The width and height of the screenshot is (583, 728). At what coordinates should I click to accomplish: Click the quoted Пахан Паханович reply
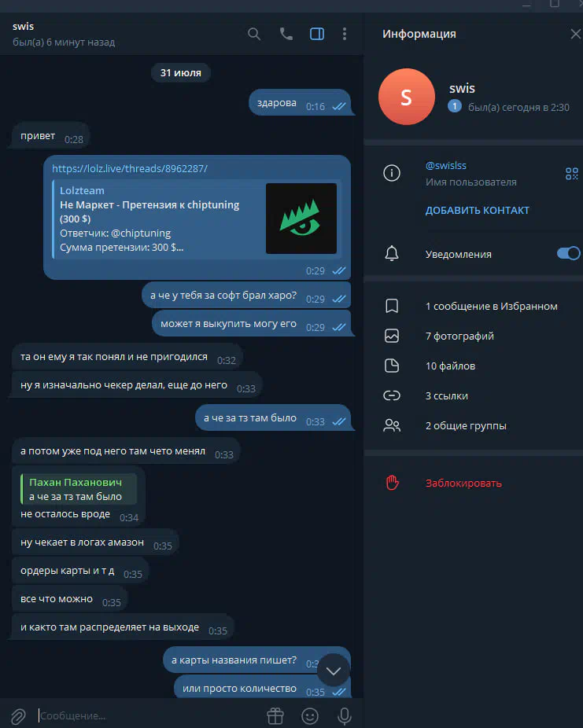coord(79,489)
